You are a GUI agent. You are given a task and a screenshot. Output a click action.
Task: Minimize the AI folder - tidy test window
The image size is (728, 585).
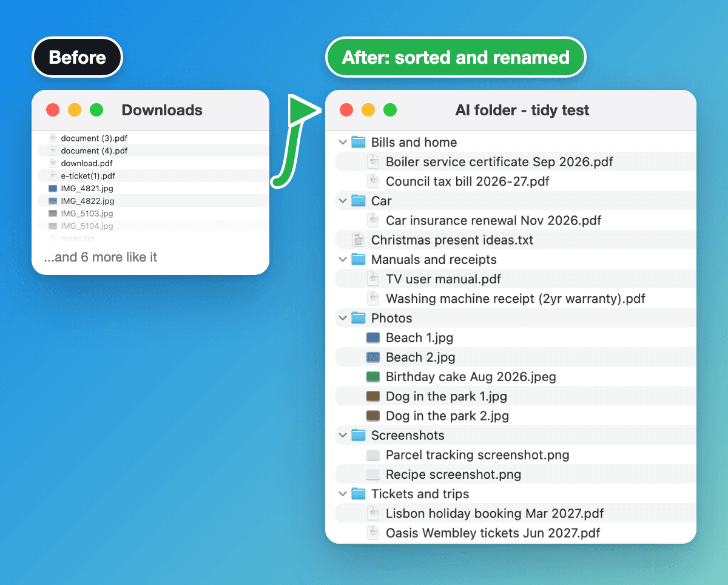368,110
